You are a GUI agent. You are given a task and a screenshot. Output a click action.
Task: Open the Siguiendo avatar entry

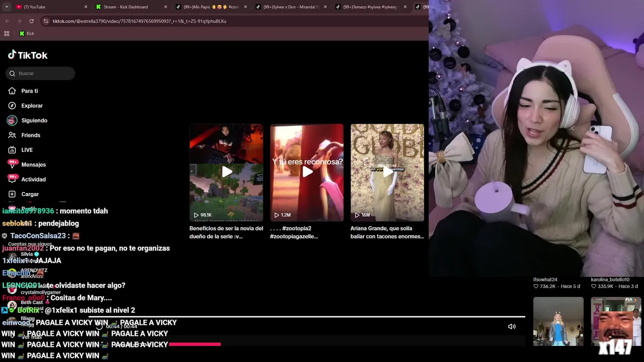click(12, 120)
